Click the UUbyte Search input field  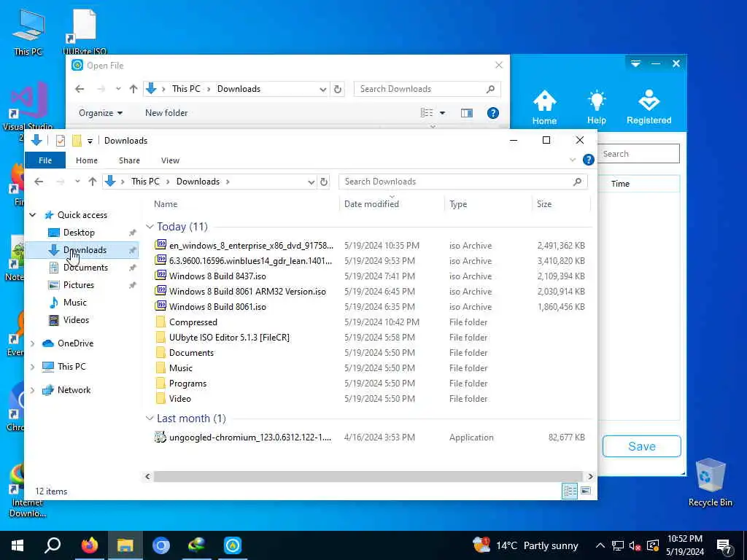pyautogui.click(x=638, y=154)
